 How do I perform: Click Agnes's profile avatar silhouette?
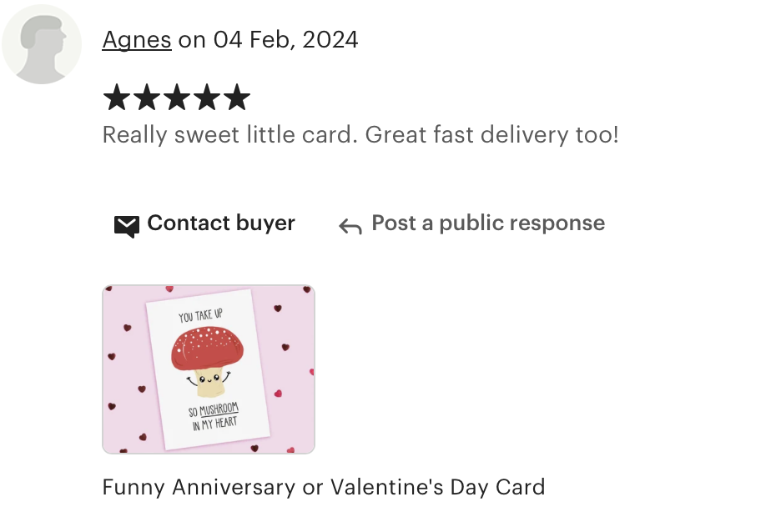pyautogui.click(x=42, y=44)
